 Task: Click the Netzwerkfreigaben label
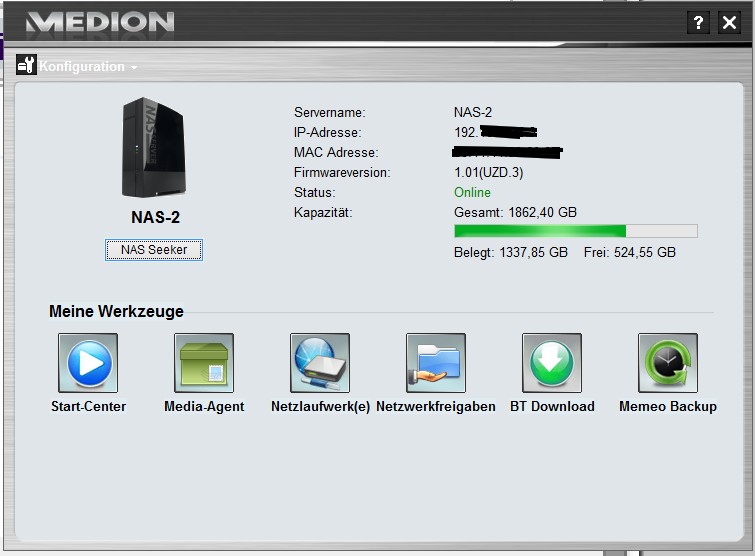tap(436, 407)
